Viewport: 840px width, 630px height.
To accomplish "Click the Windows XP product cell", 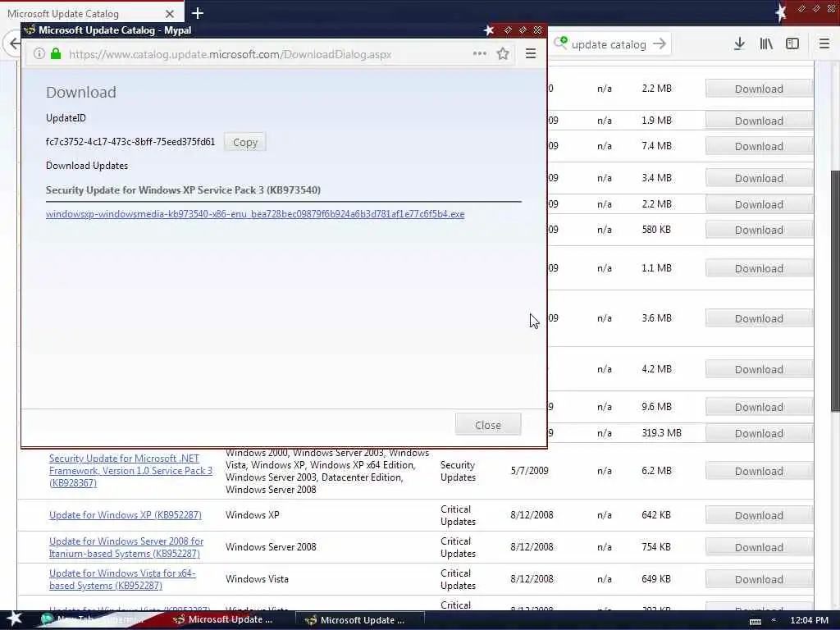I will [253, 515].
